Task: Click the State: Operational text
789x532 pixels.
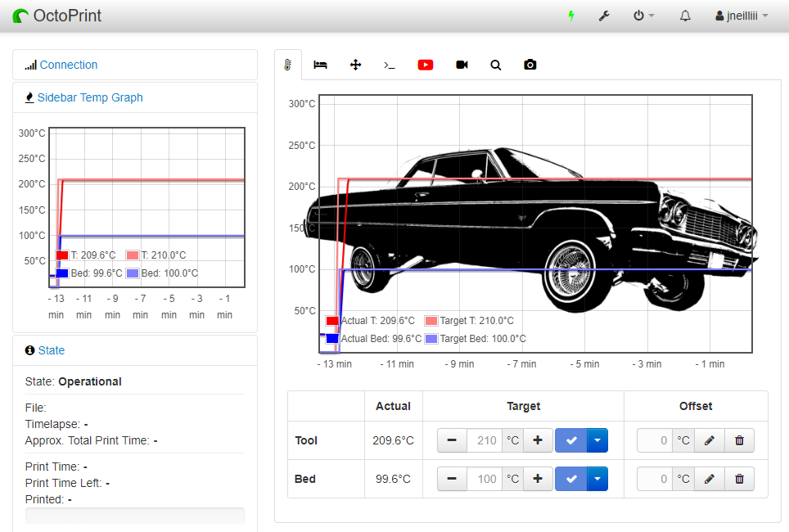Action: point(74,381)
